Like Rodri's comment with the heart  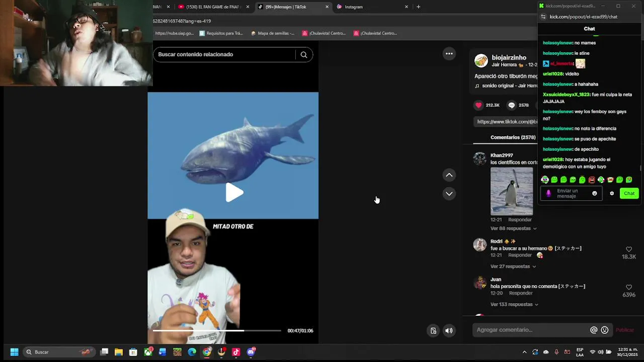click(629, 249)
